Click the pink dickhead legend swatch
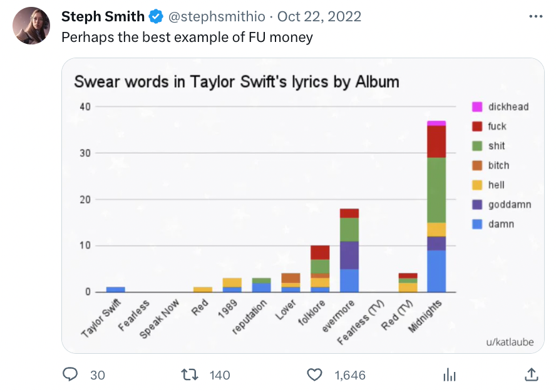 coord(477,107)
